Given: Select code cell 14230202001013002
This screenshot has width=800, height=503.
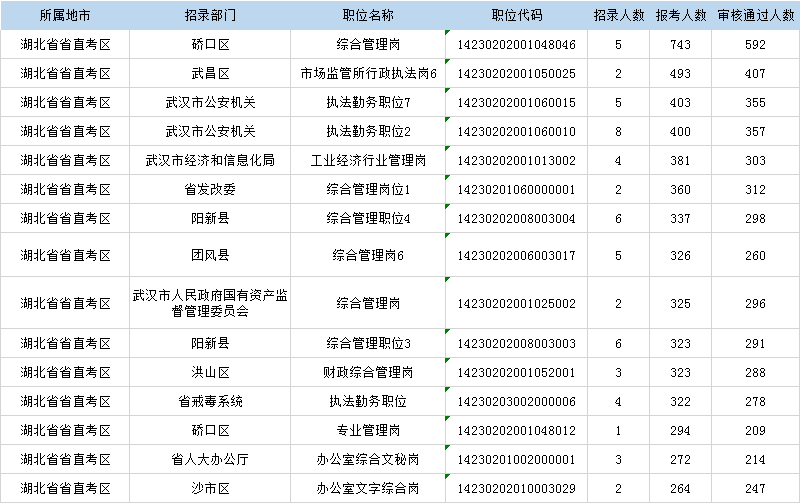Looking at the screenshot, I should tap(516, 161).
